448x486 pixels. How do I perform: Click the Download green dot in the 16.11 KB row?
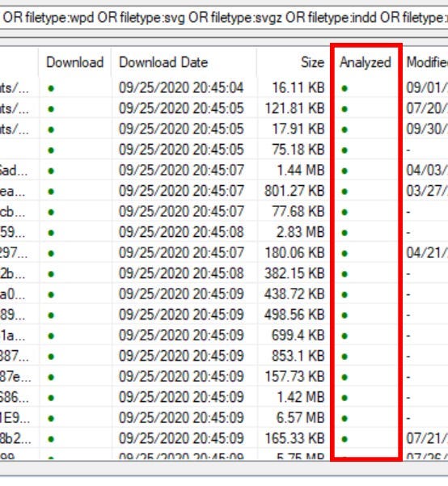point(51,89)
